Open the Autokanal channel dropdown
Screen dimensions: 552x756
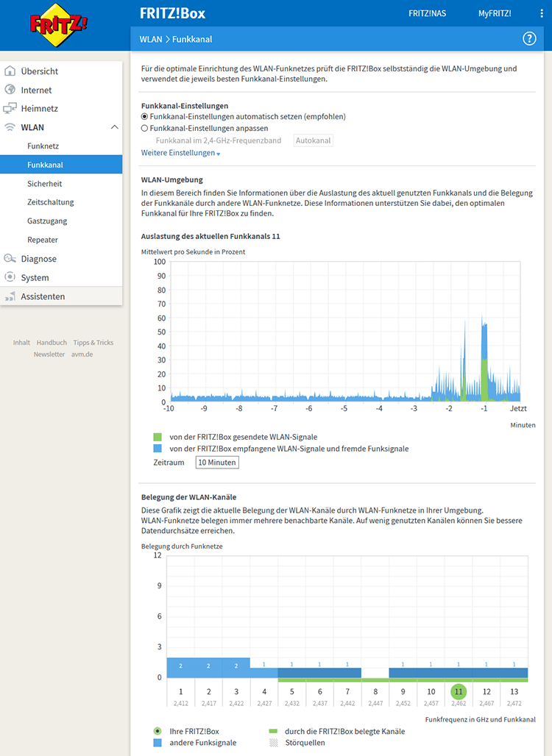pyautogui.click(x=313, y=140)
